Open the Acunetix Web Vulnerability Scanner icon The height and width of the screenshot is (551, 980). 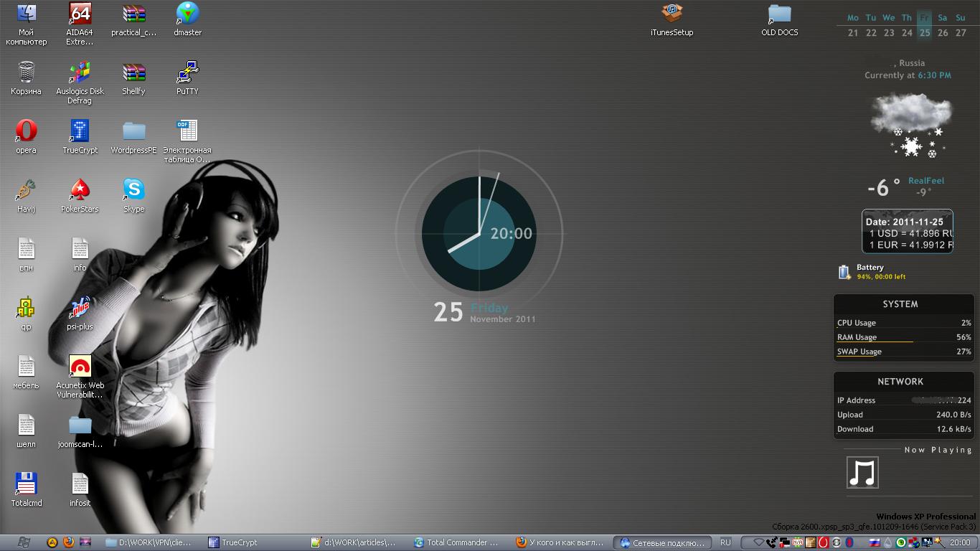pyautogui.click(x=80, y=367)
